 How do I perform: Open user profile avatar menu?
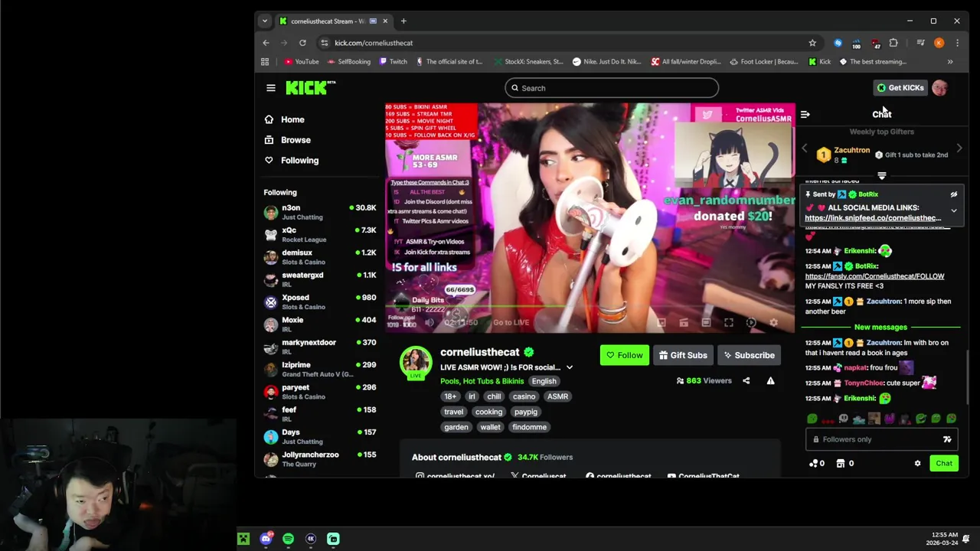tap(939, 87)
